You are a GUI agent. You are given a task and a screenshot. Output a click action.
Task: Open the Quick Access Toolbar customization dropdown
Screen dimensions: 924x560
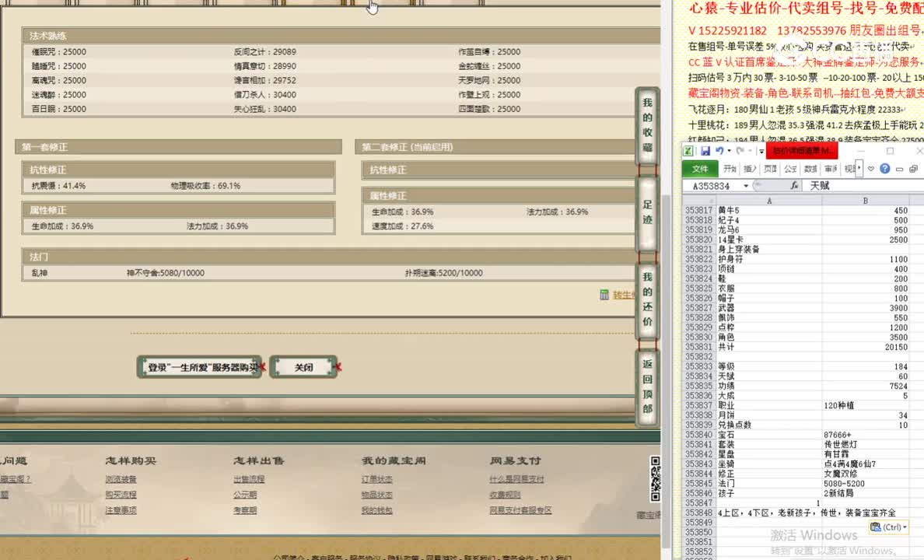pos(761,151)
